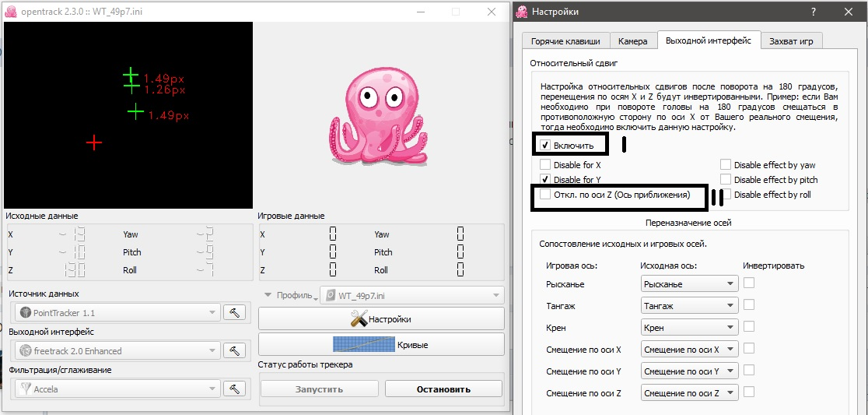
Task: Open freetrack 2.0 Enhanced settings hammer icon
Action: click(x=234, y=350)
